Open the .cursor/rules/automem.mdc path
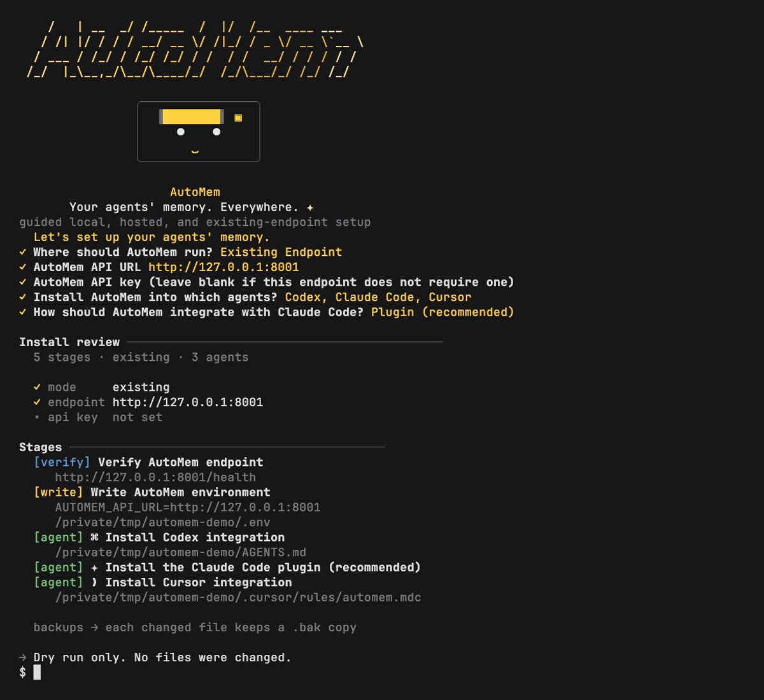Image resolution: width=764 pixels, height=700 pixels. [238, 598]
